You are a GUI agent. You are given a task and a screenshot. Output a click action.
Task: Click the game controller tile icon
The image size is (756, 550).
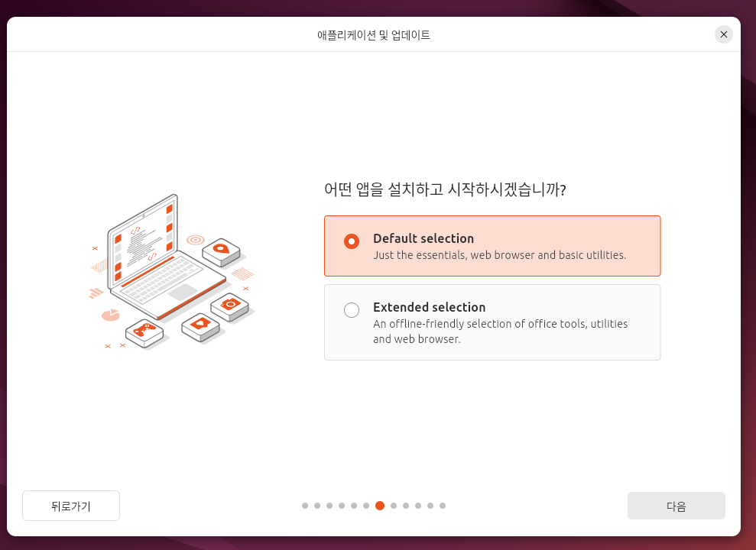click(144, 332)
